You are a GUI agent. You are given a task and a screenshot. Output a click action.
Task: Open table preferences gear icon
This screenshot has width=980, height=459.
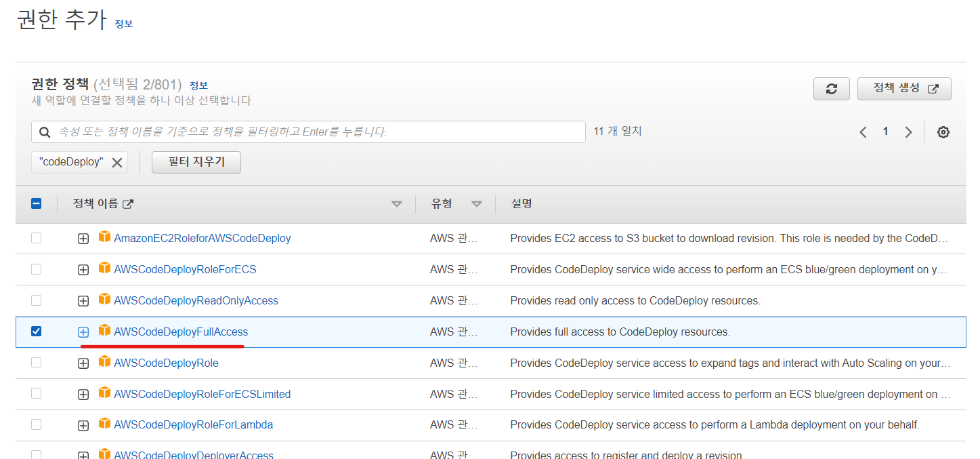943,132
